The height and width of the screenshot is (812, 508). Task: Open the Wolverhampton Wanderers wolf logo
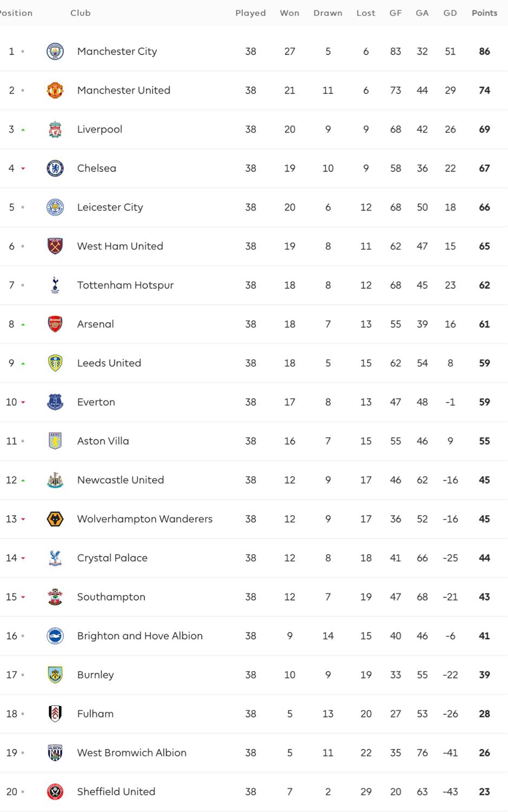(x=55, y=519)
